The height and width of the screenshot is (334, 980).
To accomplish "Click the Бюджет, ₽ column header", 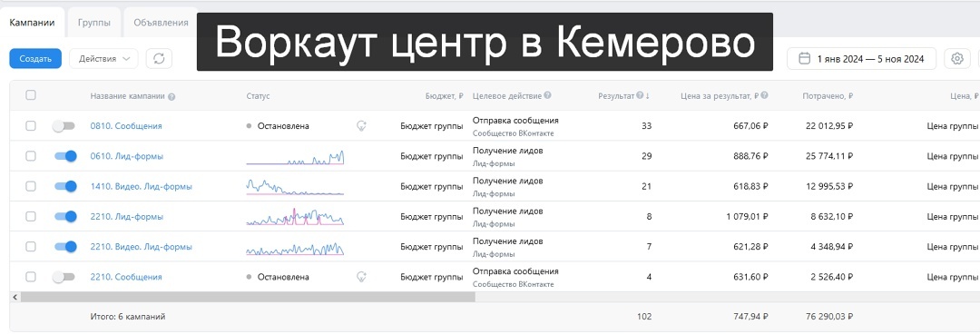I will (x=445, y=96).
